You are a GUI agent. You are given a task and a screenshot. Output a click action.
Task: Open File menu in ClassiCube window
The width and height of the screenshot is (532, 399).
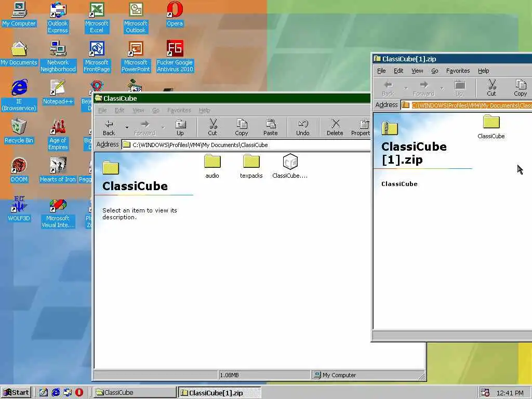click(x=102, y=110)
